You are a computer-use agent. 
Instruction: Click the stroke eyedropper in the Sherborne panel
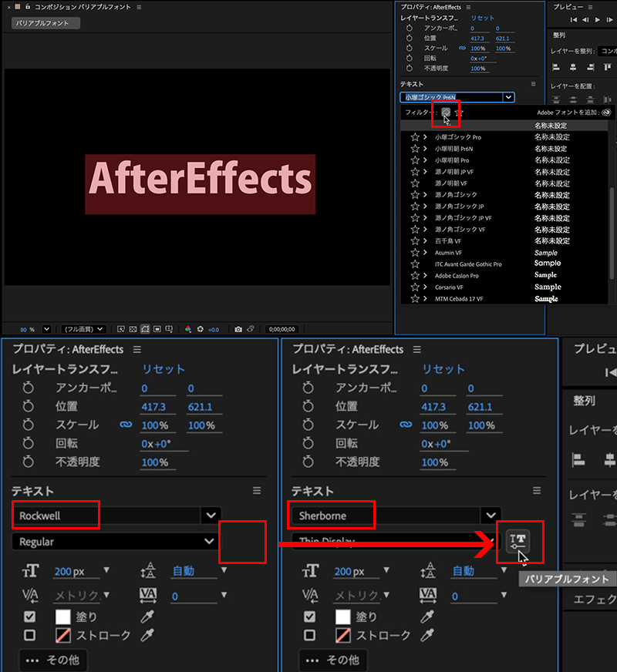tap(425, 636)
